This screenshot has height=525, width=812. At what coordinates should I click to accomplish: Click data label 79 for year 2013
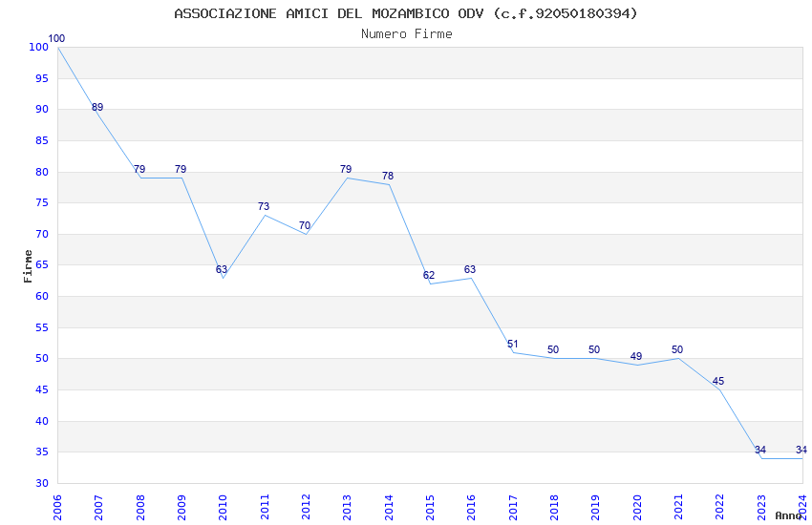pyautogui.click(x=346, y=169)
